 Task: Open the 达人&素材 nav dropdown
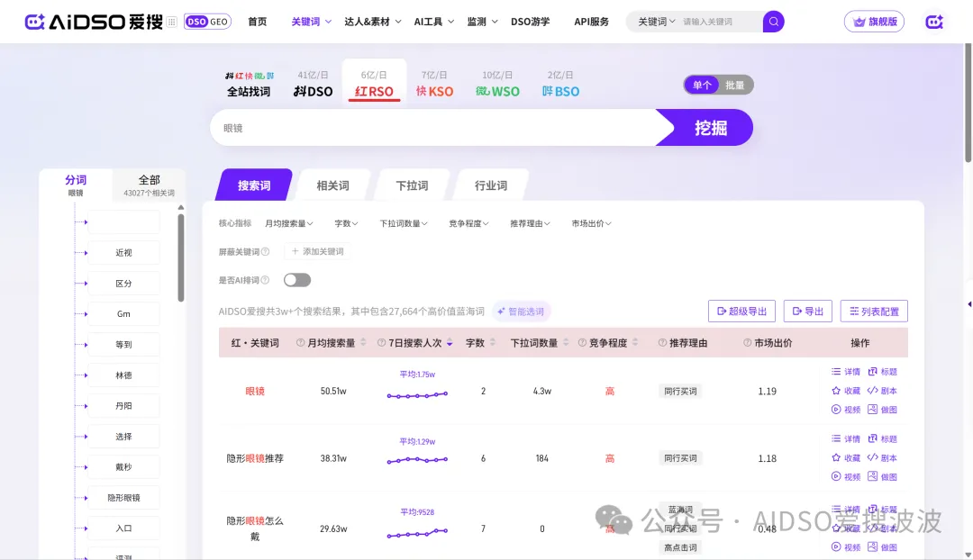372,22
